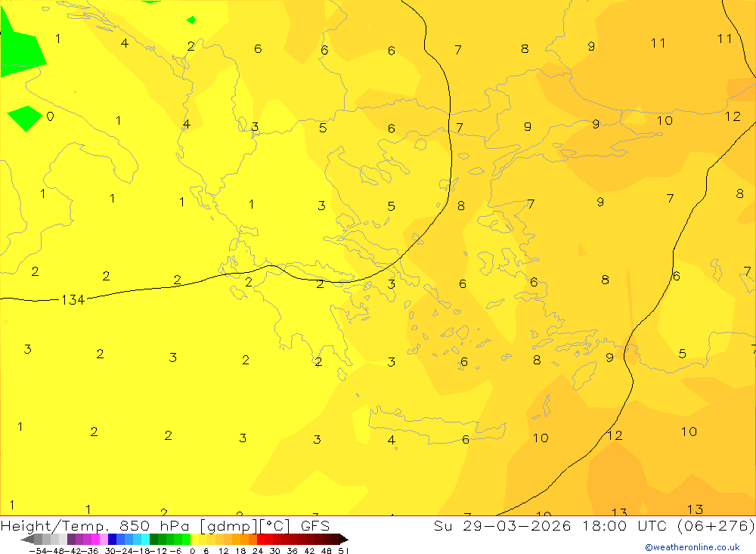Screen dimensions: 756x554
Task: Click the '24' legend scale label
Action: click(x=258, y=551)
